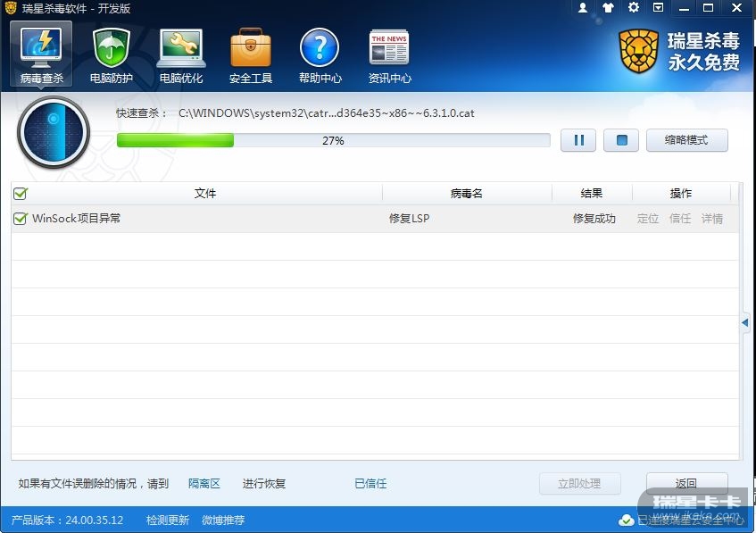756x533 pixels.
Task: Expand the side panel arrow on right edge
Action: [x=745, y=322]
